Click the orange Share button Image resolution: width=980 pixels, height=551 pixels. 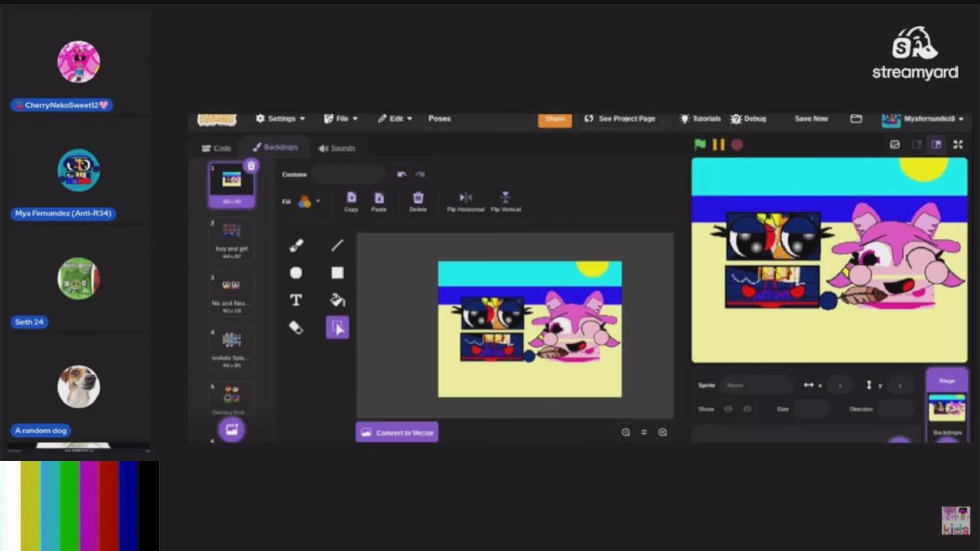(x=555, y=119)
